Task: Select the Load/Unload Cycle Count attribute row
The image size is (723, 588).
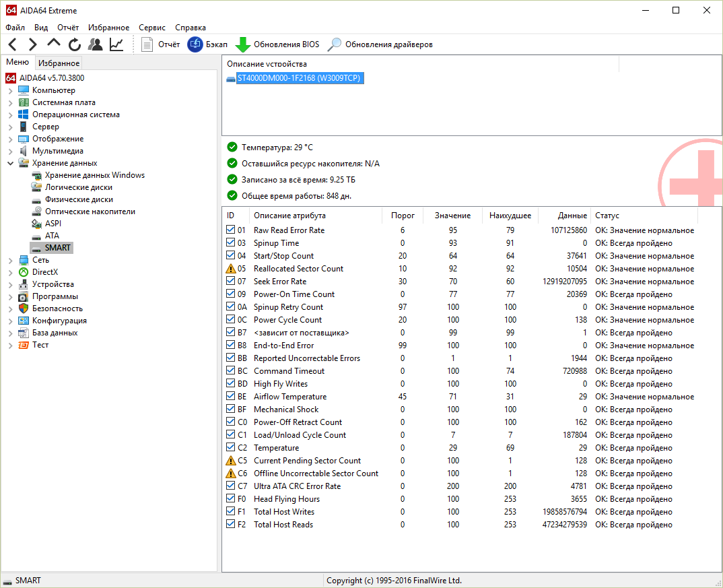Action: point(460,435)
